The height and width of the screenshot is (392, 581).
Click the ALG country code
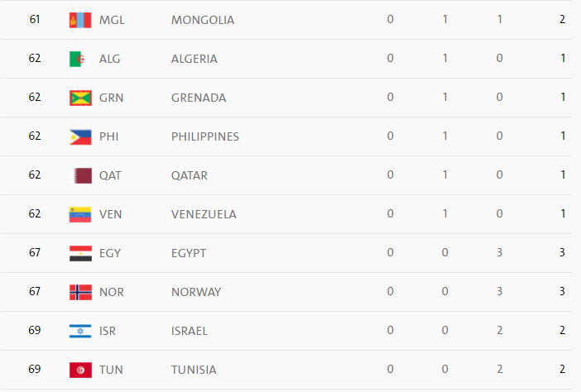tap(110, 59)
